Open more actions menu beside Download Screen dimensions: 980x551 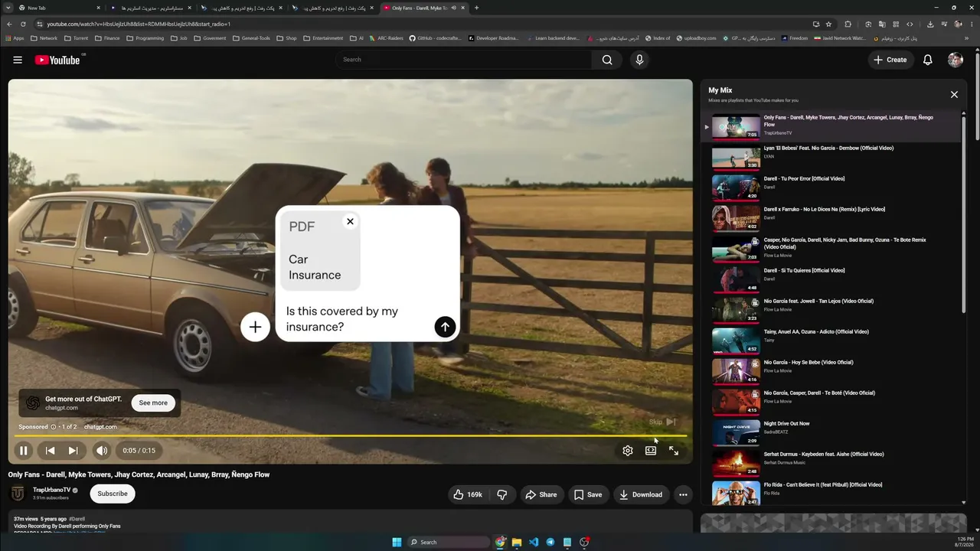point(683,494)
